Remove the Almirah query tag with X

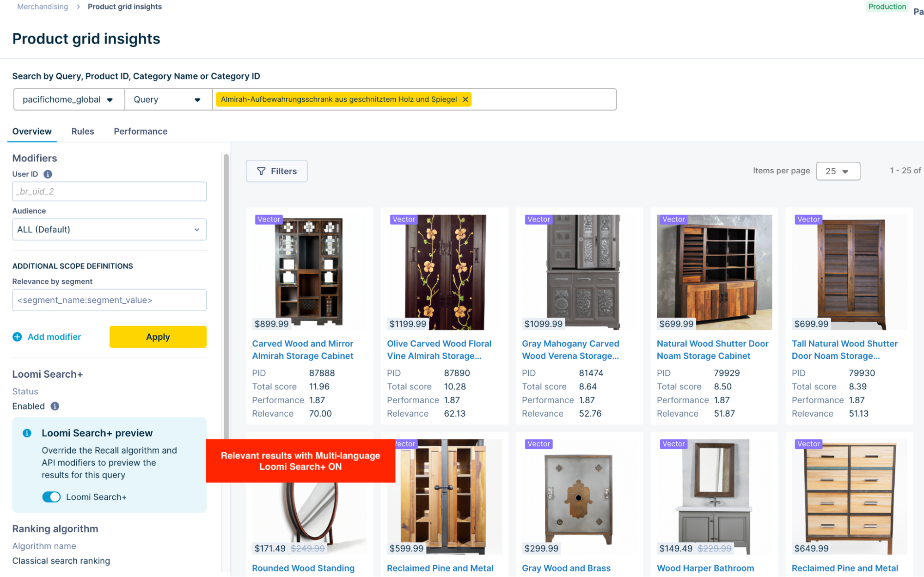point(465,99)
